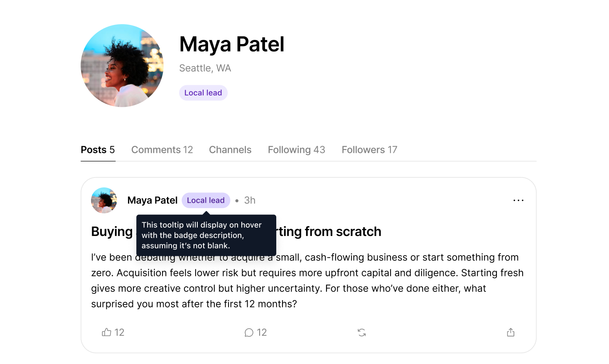
Task: Open the post title ending 'from scratch'
Action: [236, 231]
